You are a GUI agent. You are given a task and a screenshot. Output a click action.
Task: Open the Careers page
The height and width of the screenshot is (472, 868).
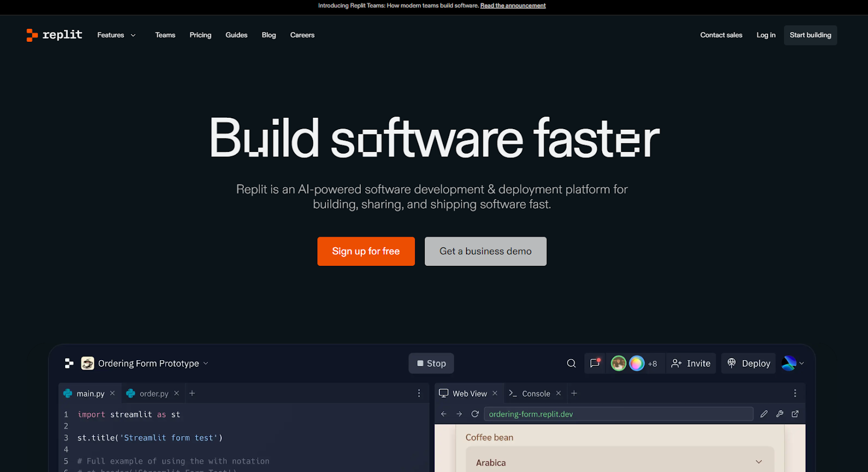coord(302,35)
